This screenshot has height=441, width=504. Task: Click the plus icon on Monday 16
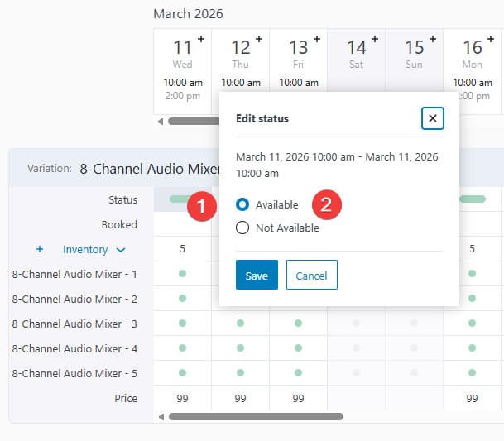pyautogui.click(x=491, y=39)
